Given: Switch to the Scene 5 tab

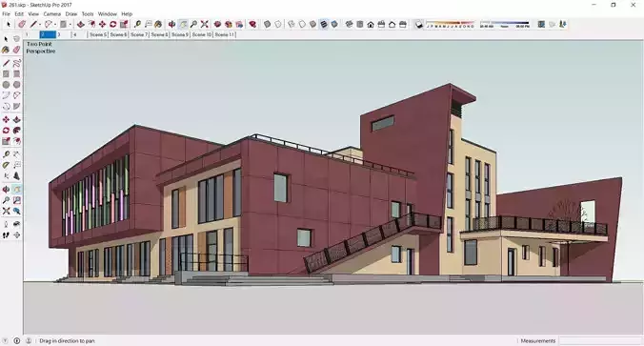Looking at the screenshot, I should pyautogui.click(x=98, y=35).
